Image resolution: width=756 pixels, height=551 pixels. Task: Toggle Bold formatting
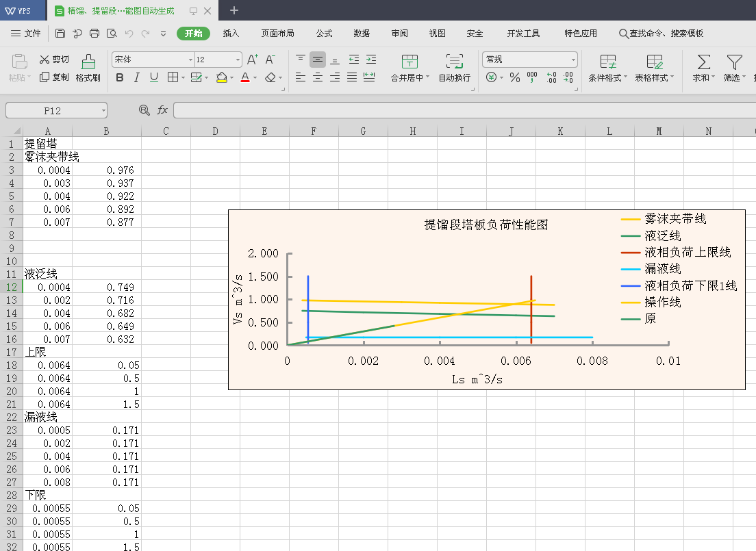(x=120, y=77)
